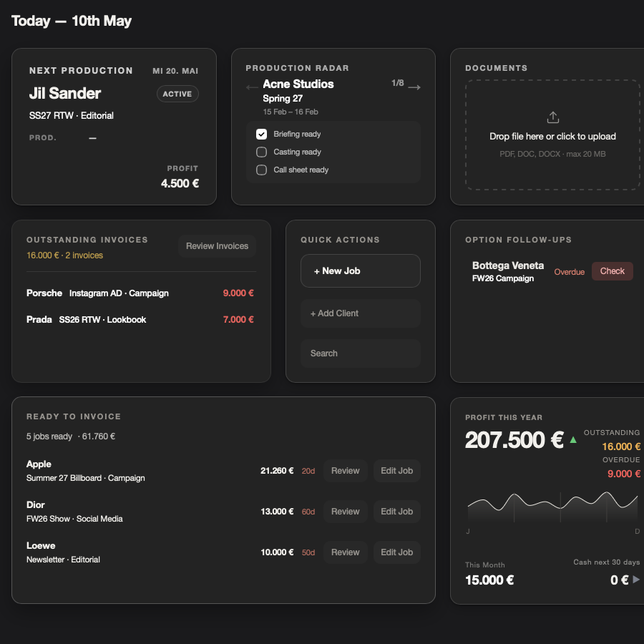Screen dimensions: 644x644
Task: Click the profit year line chart
Action: tap(553, 507)
